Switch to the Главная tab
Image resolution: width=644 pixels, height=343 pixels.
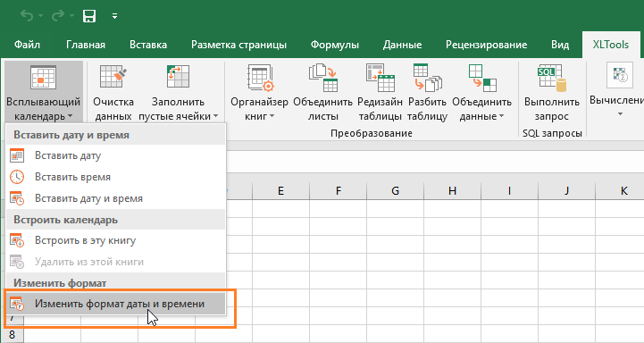pyautogui.click(x=86, y=45)
